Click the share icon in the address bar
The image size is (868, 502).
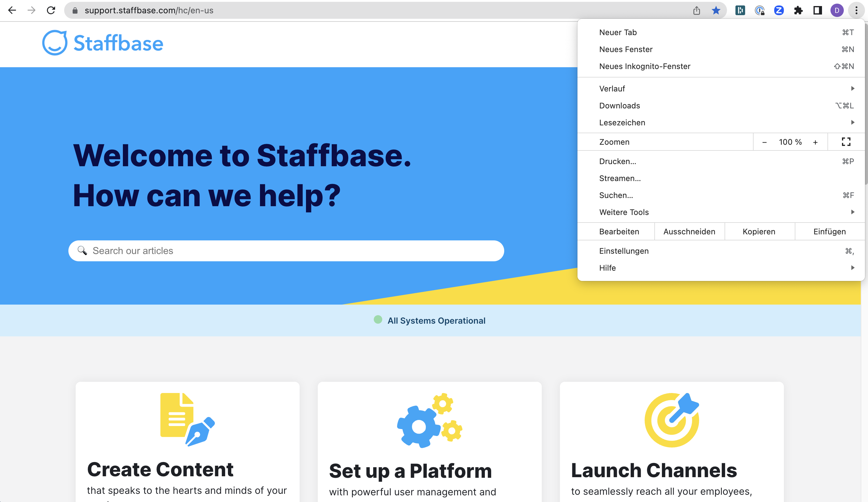(x=696, y=11)
